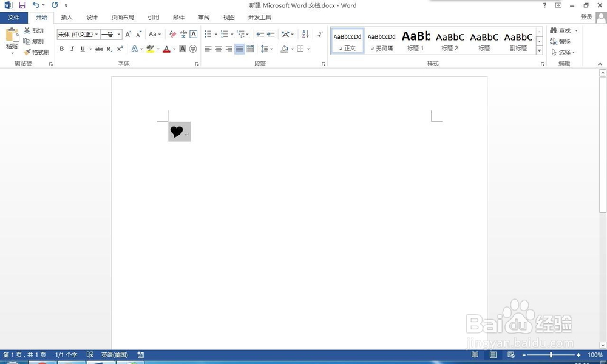
Task: Click the Word Help question mark icon
Action: (x=544, y=5)
